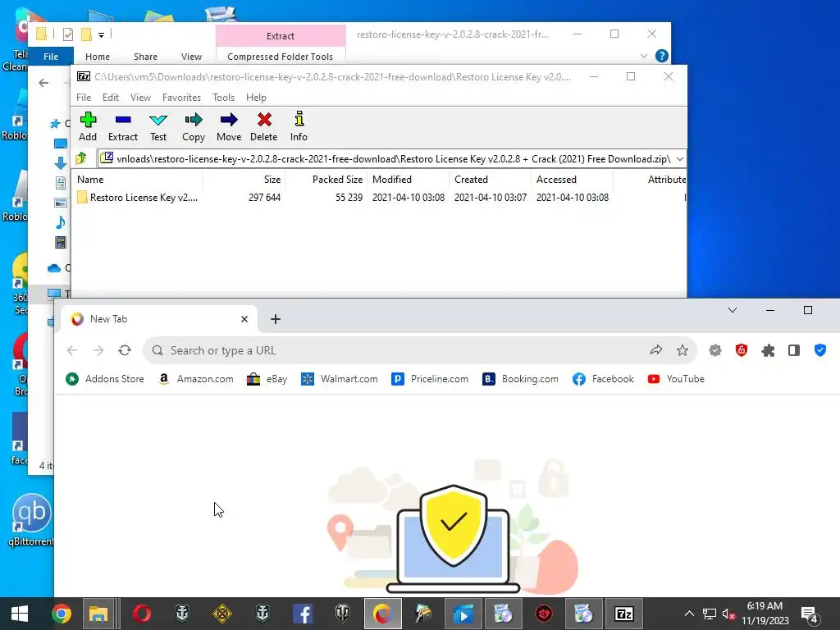Screen dimensions: 840x630
Task: Open the Explorer Home ribbon tab
Action: [x=98, y=57]
